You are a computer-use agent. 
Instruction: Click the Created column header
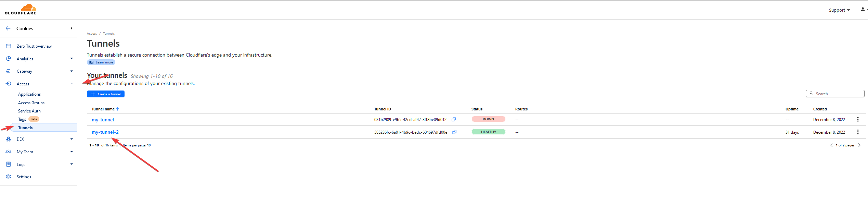click(x=820, y=109)
